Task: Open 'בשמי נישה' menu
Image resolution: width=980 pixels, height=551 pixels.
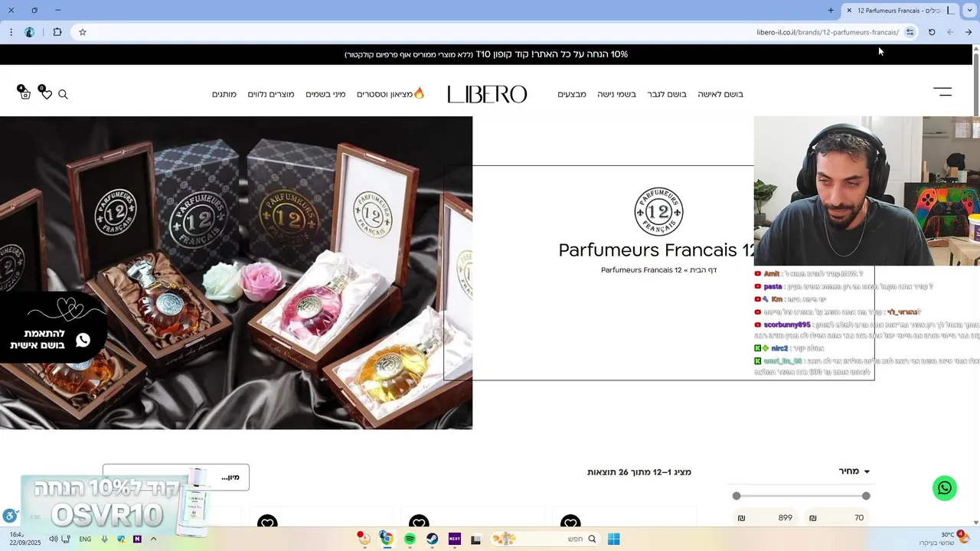Action: click(616, 94)
